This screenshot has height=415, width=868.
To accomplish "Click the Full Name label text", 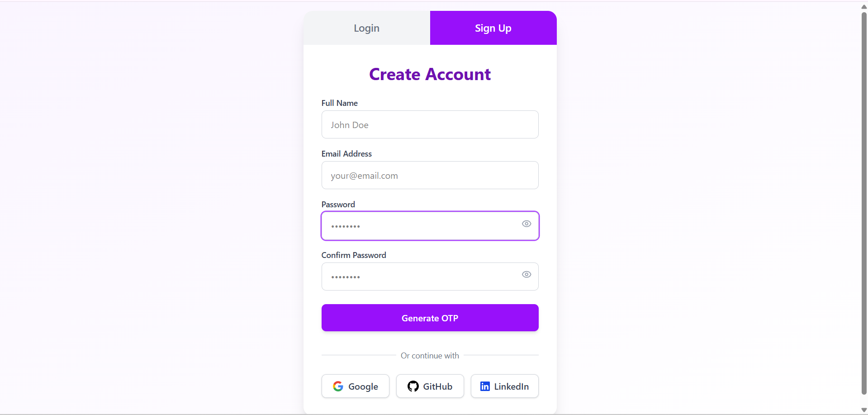I will pos(340,103).
